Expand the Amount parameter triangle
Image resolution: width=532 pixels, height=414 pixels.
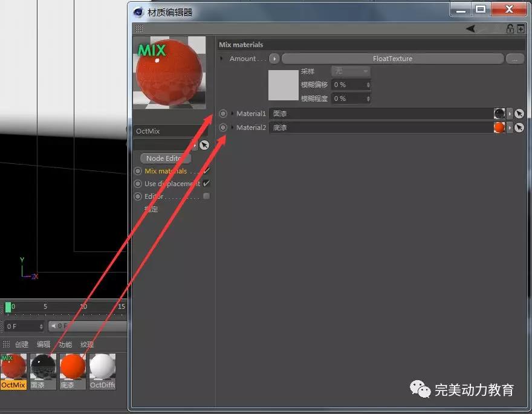coord(222,59)
